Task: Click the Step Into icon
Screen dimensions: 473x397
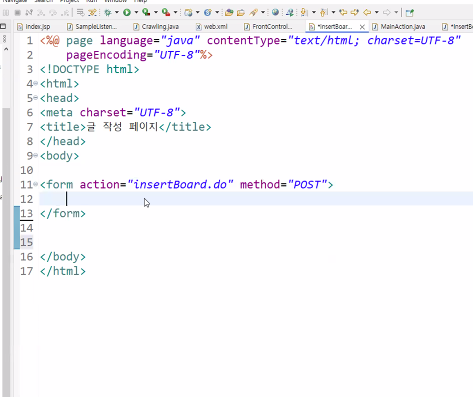Action: click(41, 13)
